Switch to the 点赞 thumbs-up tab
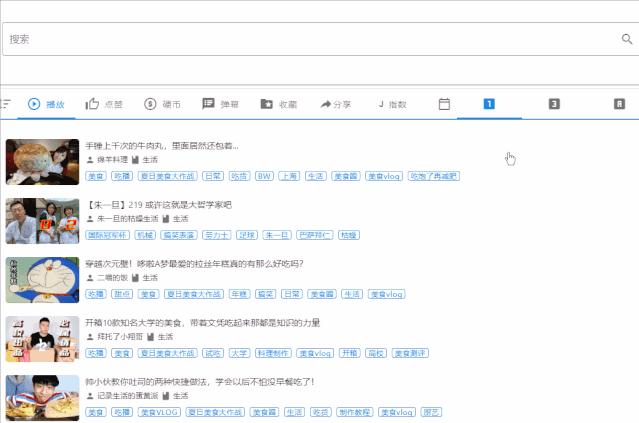Viewport: 639px width, 423px height. coord(104,104)
